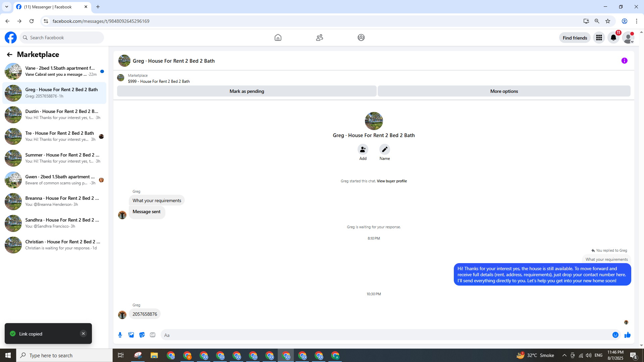Toggle the purple conversation info icon
The width and height of the screenshot is (644, 362).
[x=624, y=61]
